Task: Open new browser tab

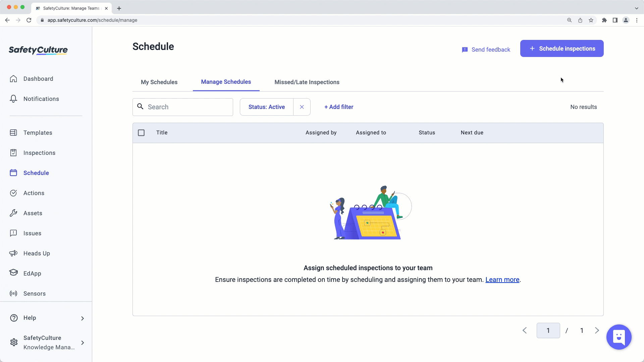Action: [119, 8]
